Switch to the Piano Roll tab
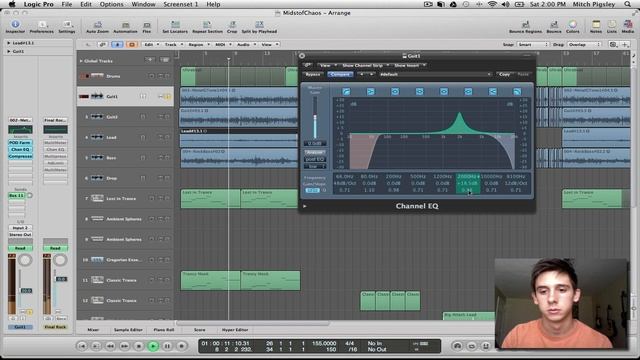 (x=164, y=329)
